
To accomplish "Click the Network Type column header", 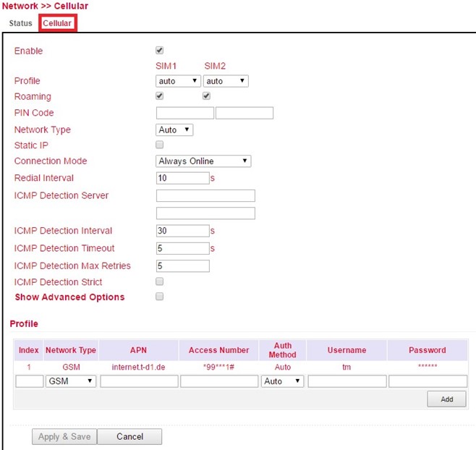I will tap(71, 350).
